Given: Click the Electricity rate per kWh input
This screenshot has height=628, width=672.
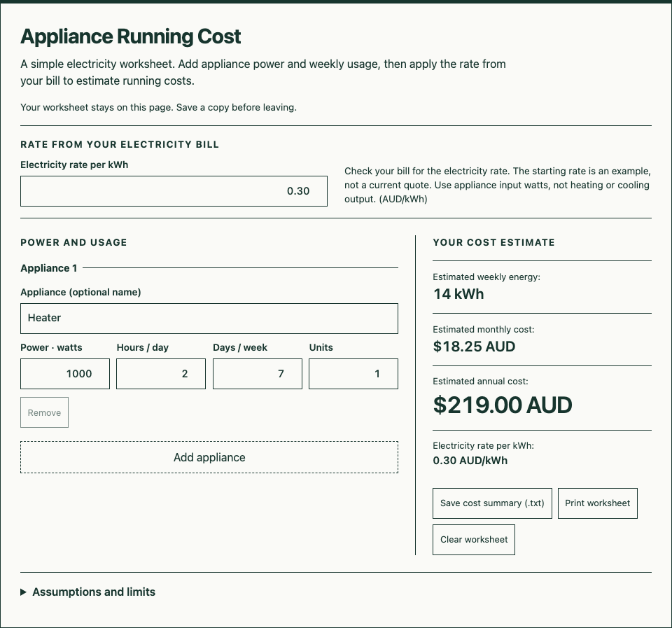Looking at the screenshot, I should click(x=174, y=191).
